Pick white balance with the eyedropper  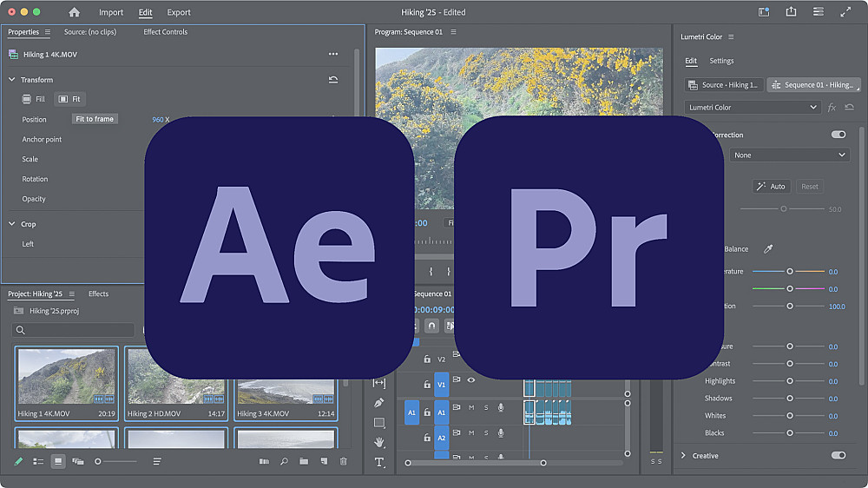pyautogui.click(x=768, y=249)
